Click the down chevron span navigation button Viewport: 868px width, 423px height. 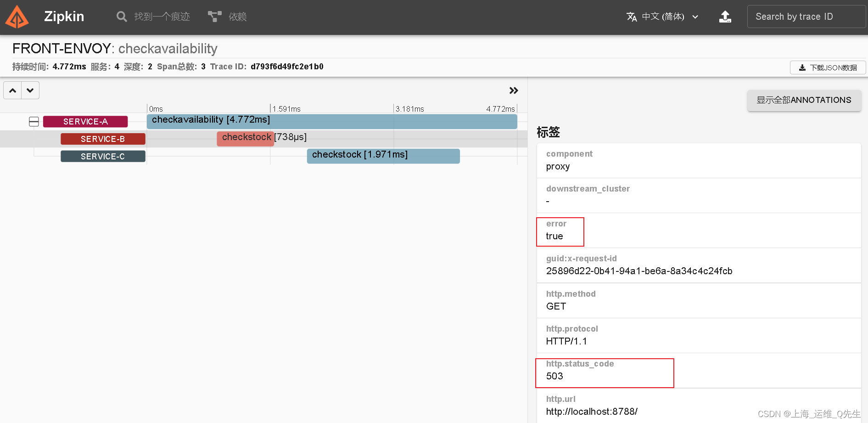[30, 90]
